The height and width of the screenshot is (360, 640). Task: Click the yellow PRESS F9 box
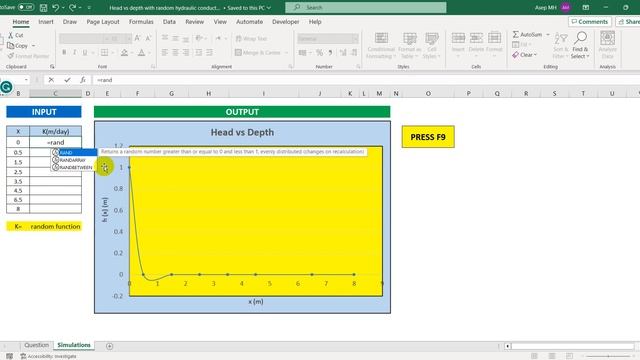(428, 137)
